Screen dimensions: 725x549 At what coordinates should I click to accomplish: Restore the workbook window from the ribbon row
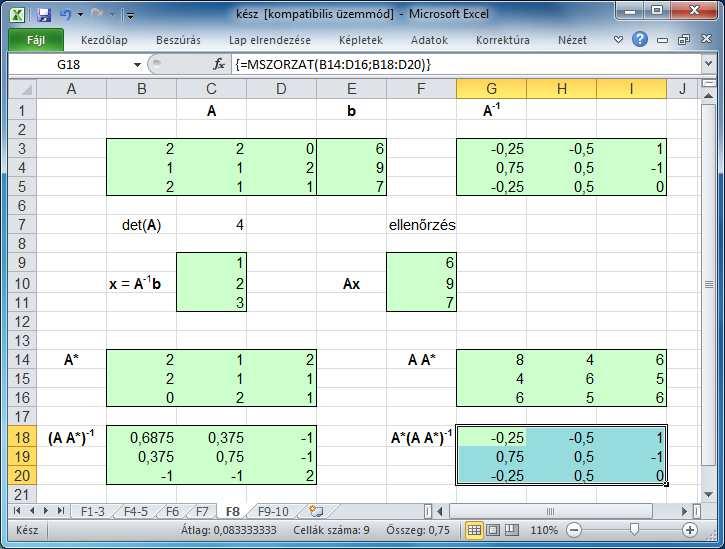click(684, 40)
